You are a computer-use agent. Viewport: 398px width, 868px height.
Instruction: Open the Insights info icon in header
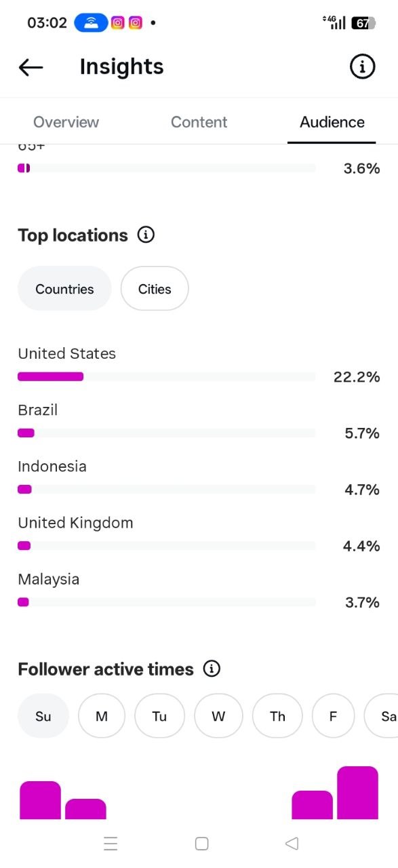[x=362, y=66]
